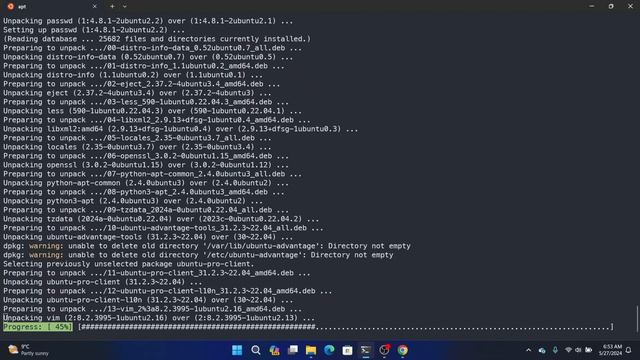
Task: Open the Copilot taskbar icon
Action: 274,350
